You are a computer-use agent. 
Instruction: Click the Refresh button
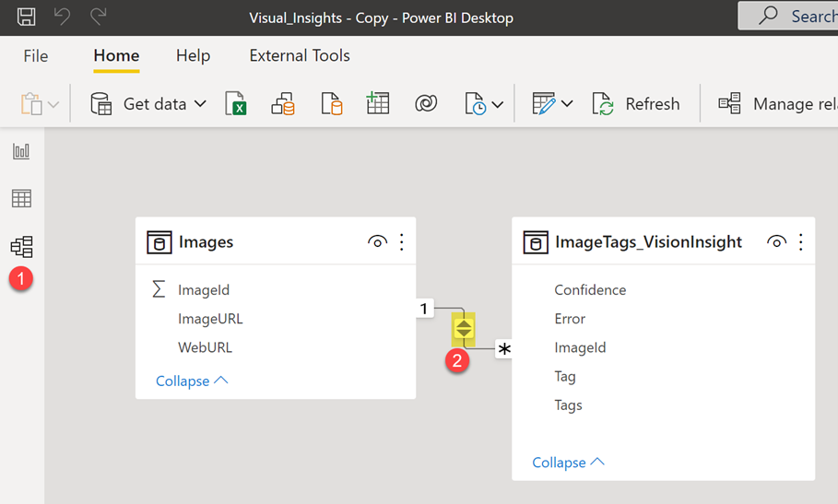click(x=636, y=103)
